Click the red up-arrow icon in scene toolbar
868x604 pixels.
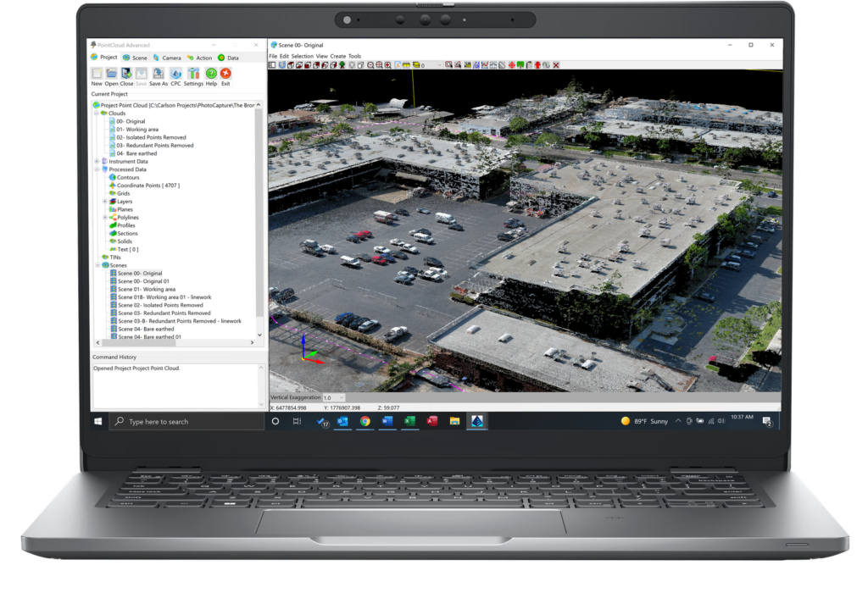pyautogui.click(x=537, y=65)
